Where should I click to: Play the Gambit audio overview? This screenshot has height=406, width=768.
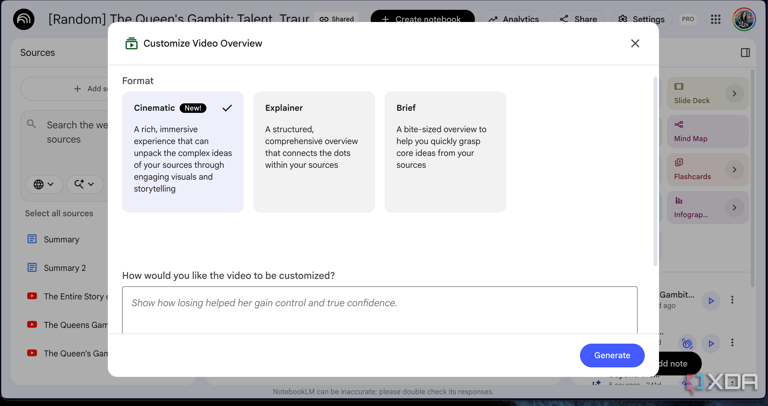click(711, 300)
